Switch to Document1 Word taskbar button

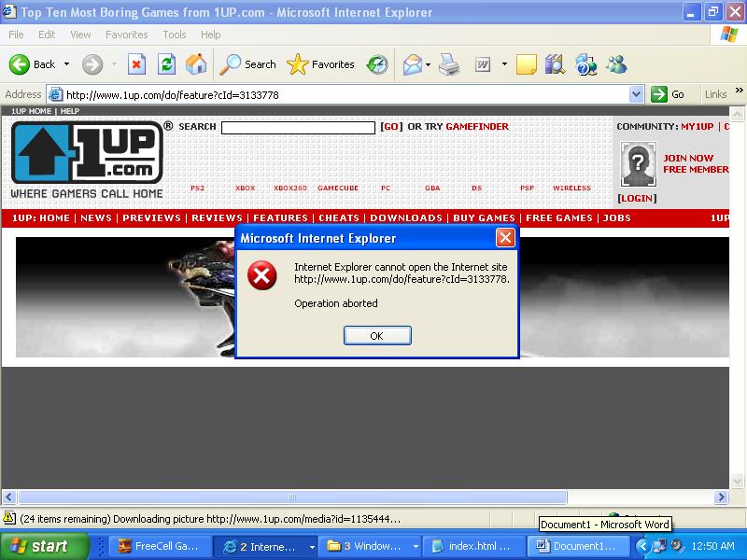[x=578, y=546]
